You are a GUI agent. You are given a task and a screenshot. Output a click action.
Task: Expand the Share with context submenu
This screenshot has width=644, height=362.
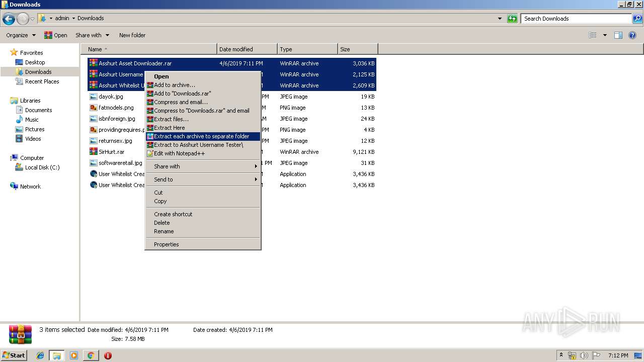click(x=203, y=166)
